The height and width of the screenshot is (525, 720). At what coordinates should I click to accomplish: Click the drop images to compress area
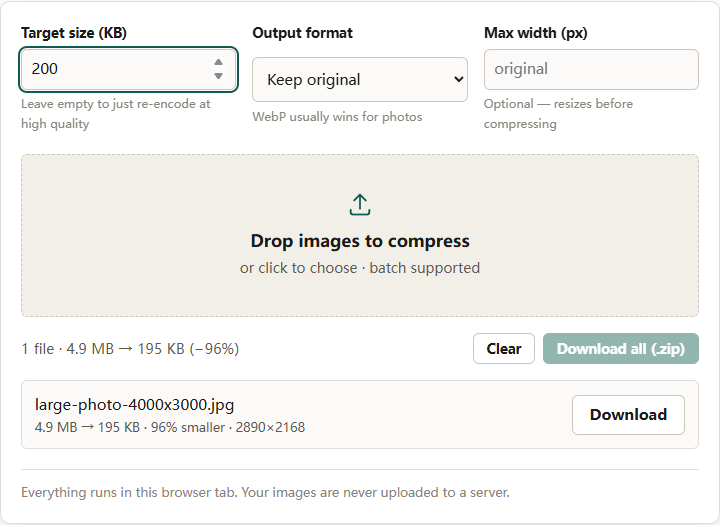(360, 235)
